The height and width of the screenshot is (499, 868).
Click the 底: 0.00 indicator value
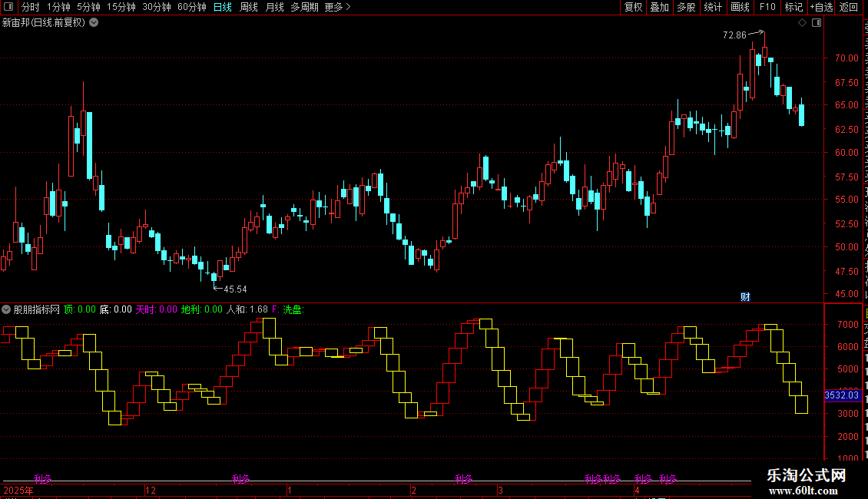116,310
